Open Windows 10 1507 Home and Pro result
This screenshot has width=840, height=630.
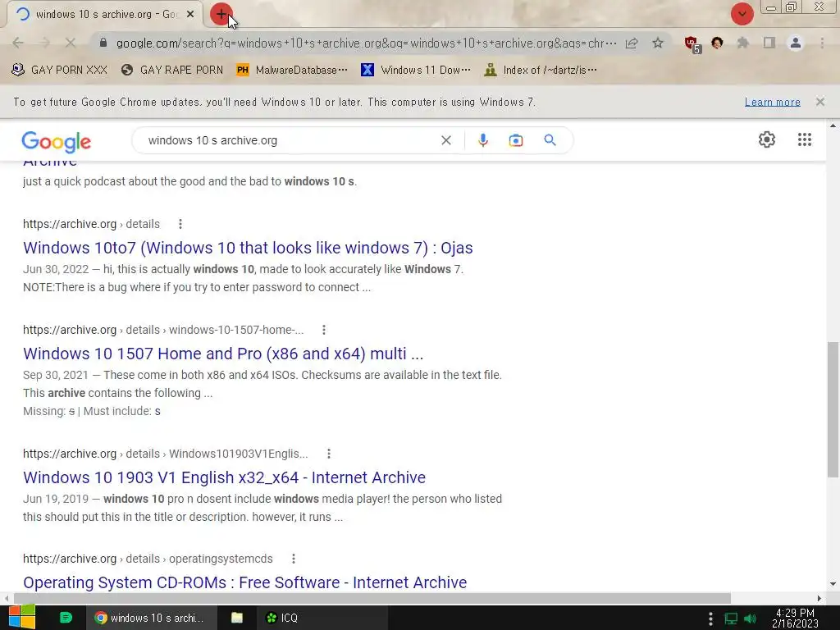(x=223, y=354)
